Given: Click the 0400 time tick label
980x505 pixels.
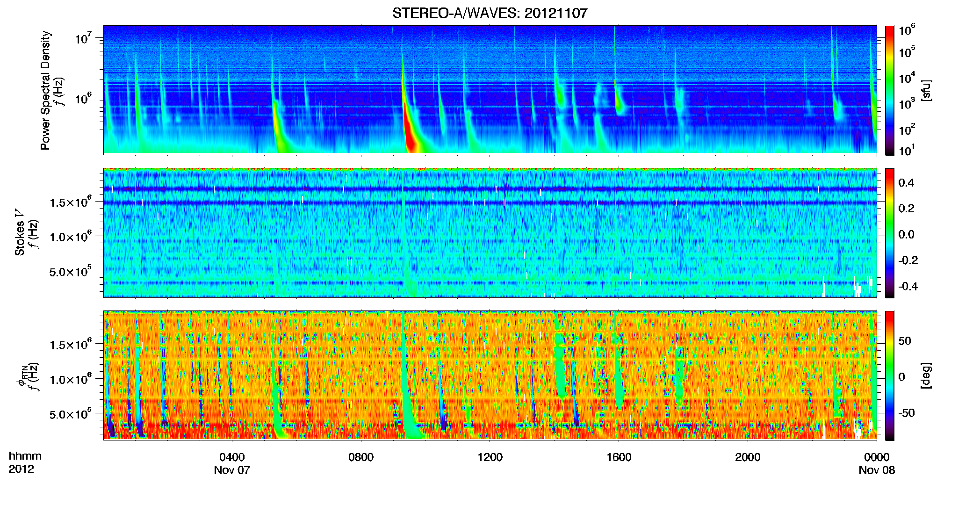Looking at the screenshot, I should point(232,457).
